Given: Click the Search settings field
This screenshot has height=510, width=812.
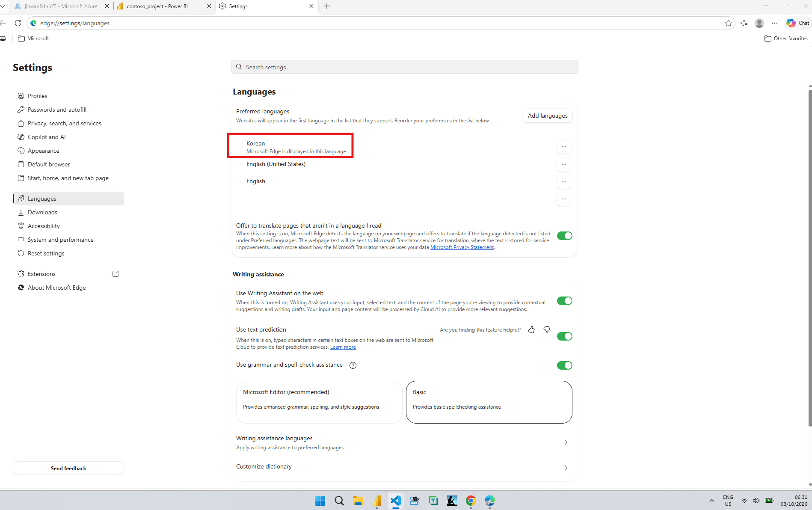Looking at the screenshot, I should 404,67.
